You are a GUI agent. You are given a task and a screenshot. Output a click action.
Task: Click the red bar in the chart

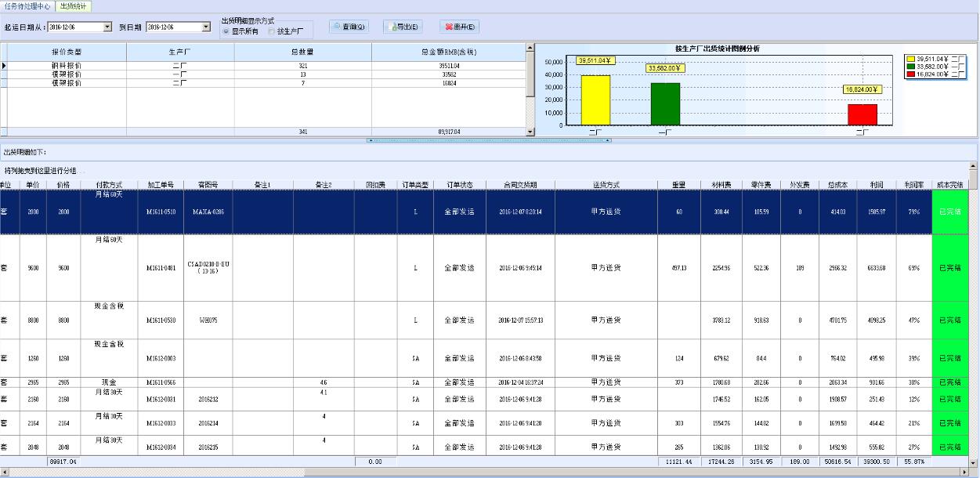[862, 114]
